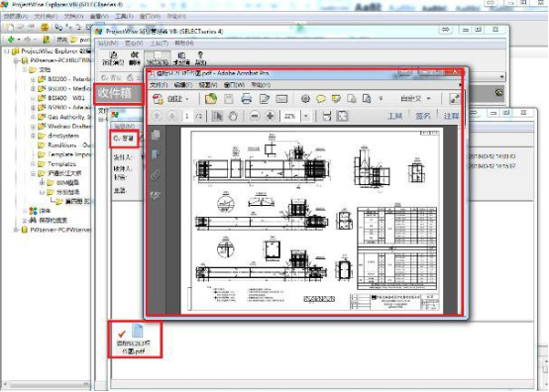Select the attached pdf file thumbnail
The image size is (549, 392).
tap(134, 340)
